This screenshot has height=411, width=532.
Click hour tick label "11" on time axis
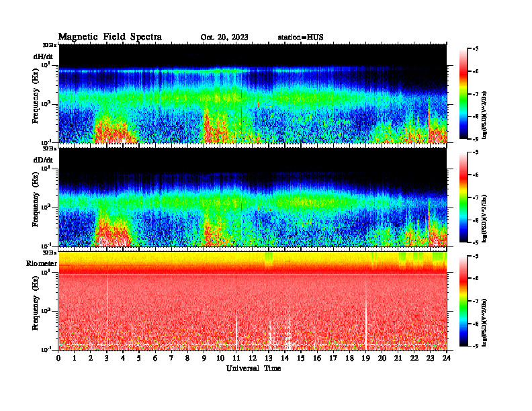[x=236, y=359]
